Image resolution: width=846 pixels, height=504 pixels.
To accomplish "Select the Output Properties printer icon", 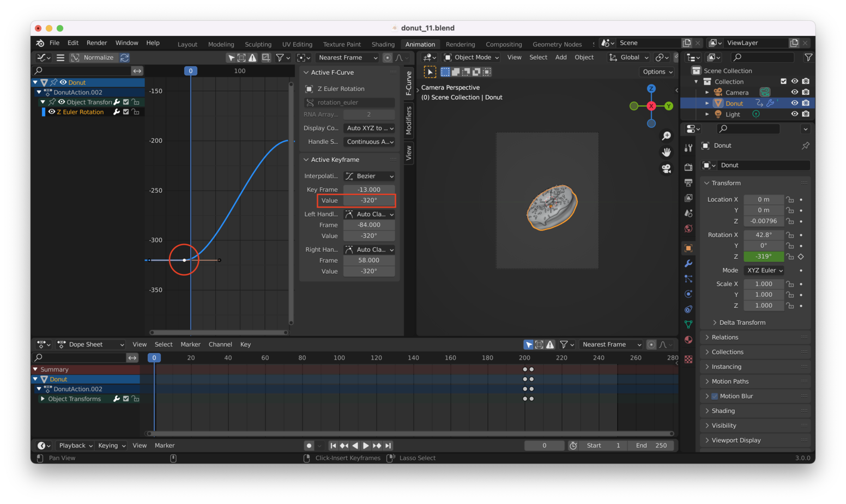I will (x=688, y=183).
